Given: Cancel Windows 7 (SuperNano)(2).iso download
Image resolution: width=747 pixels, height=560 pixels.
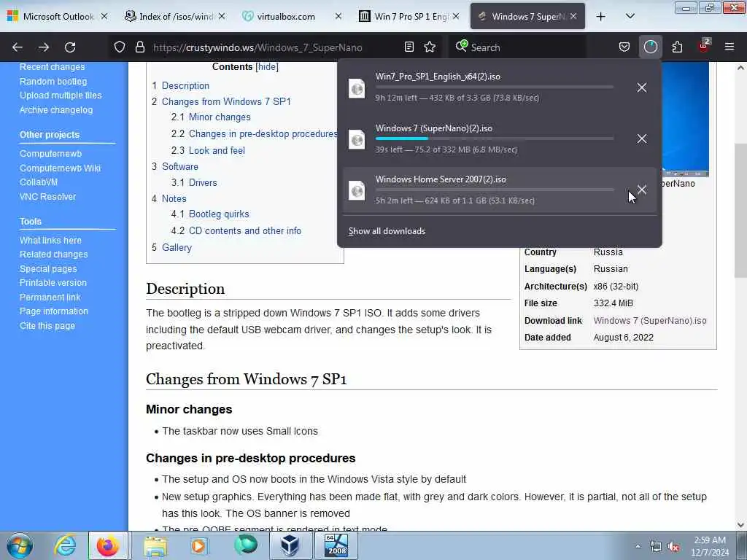Looking at the screenshot, I should (642, 139).
